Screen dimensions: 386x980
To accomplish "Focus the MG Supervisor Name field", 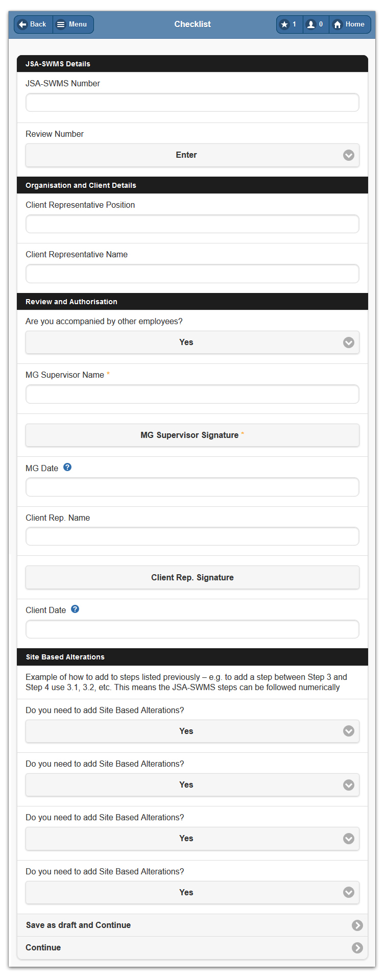I will (192, 395).
